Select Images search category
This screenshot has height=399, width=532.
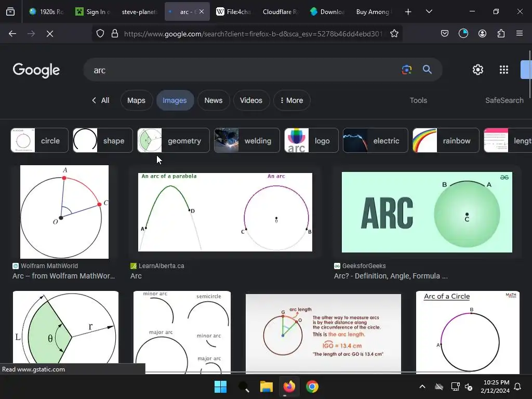[x=175, y=100]
